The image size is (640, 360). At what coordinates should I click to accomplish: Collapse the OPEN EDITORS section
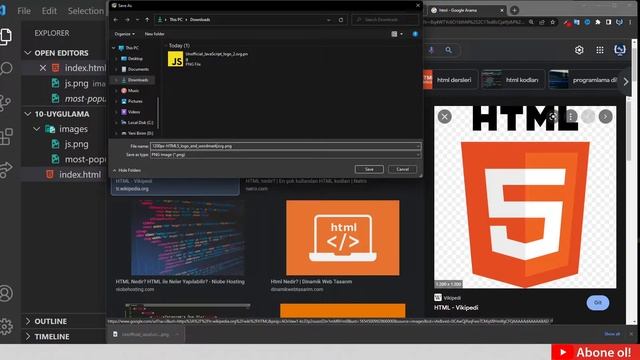pyautogui.click(x=28, y=53)
